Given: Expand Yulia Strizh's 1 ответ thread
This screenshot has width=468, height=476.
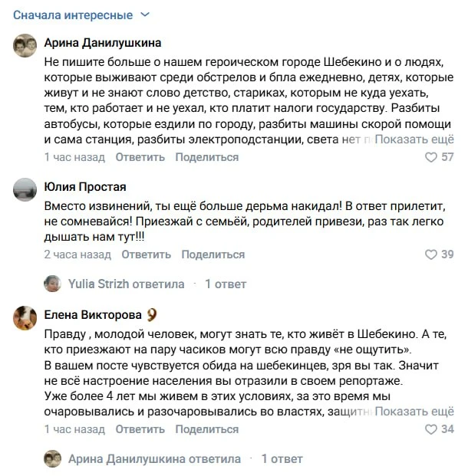Looking at the screenshot, I should pyautogui.click(x=226, y=284).
